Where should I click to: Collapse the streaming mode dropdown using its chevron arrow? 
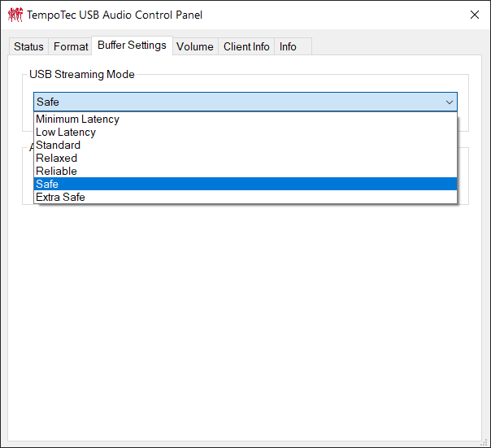(x=449, y=102)
